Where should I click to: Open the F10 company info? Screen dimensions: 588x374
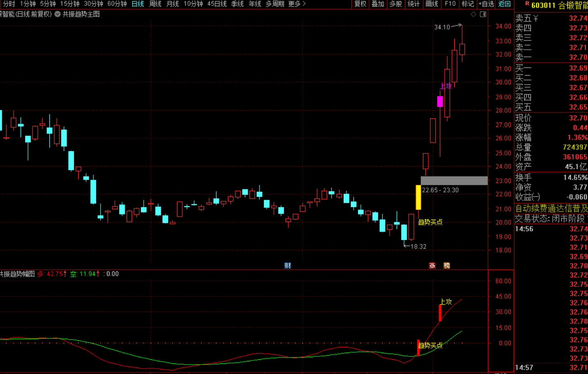point(450,4)
